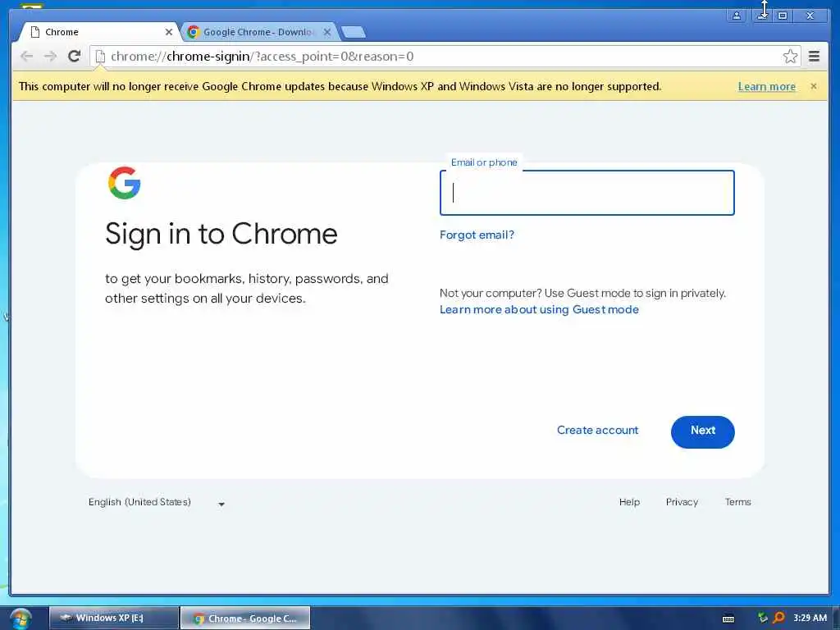The image size is (840, 630).
Task: Click the 3:29 AM taskbar clock
Action: [810, 618]
